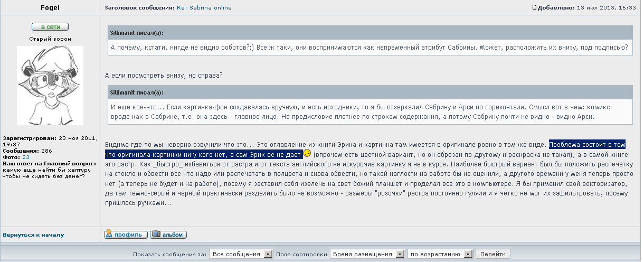Click the username Fogel
Viewport: 644px width, 262px height.
(x=50, y=8)
